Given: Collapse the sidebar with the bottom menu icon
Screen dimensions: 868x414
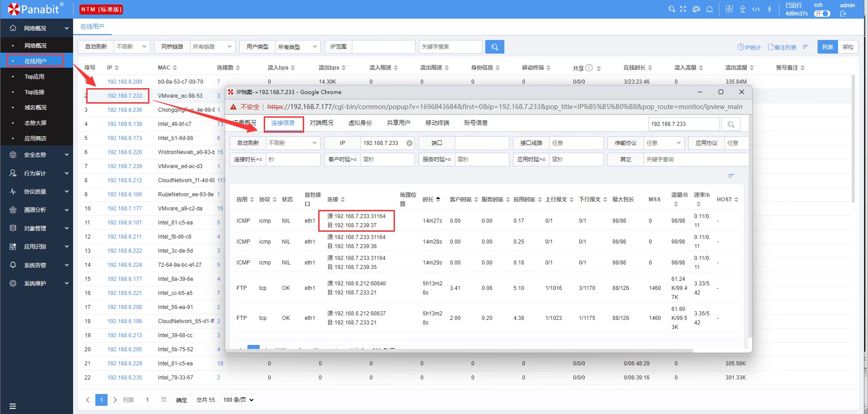Looking at the screenshot, I should tap(13, 406).
